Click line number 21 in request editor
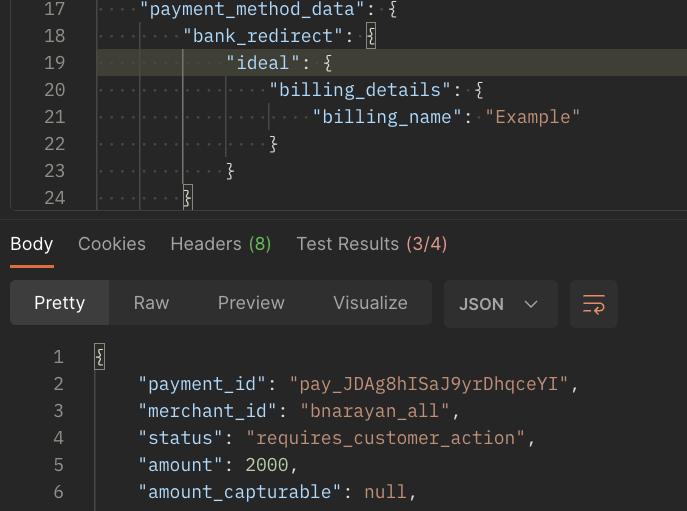This screenshot has width=687, height=511. coord(55,117)
